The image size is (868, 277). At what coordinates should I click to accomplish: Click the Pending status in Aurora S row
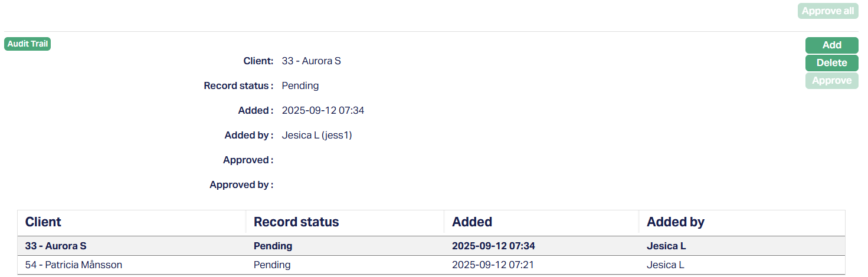tap(273, 246)
